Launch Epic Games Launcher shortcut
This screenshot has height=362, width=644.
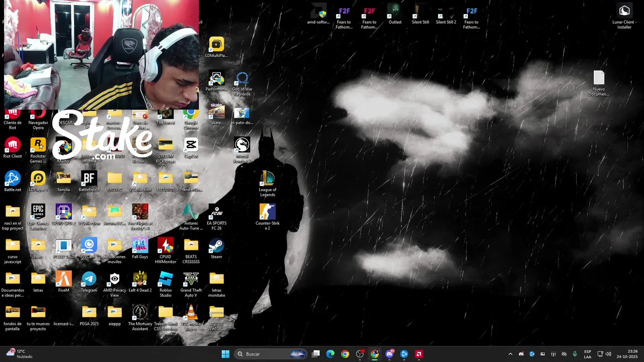click(x=38, y=218)
